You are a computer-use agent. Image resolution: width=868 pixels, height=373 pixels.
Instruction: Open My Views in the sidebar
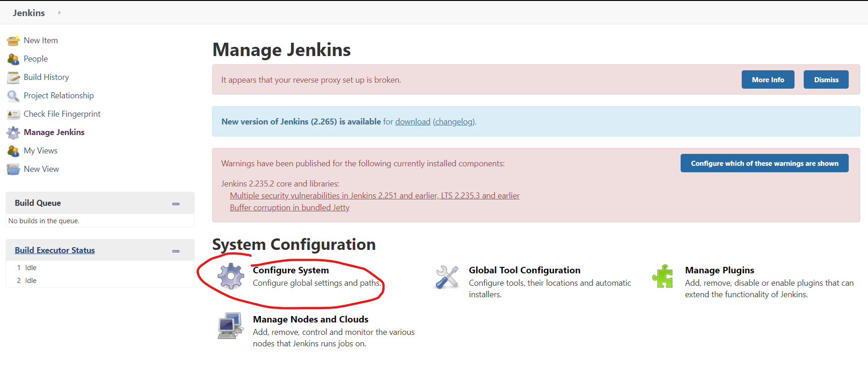40,151
